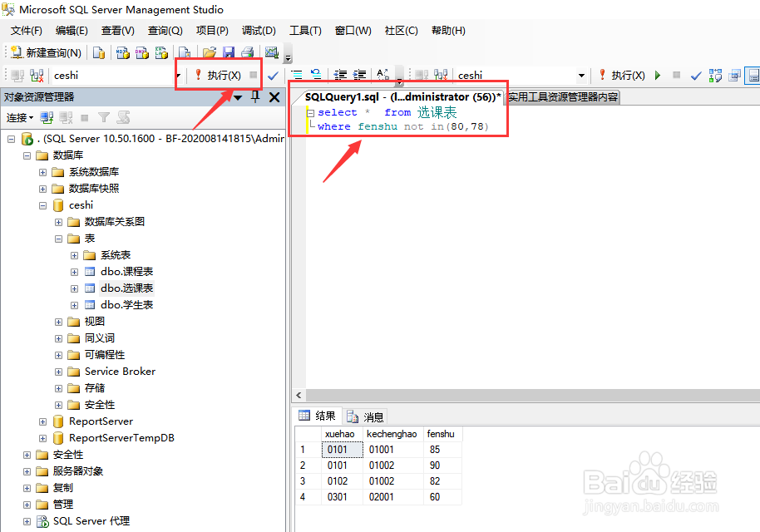This screenshot has height=532, width=760.
Task: Click the Increase Indent icon
Action: point(358,75)
